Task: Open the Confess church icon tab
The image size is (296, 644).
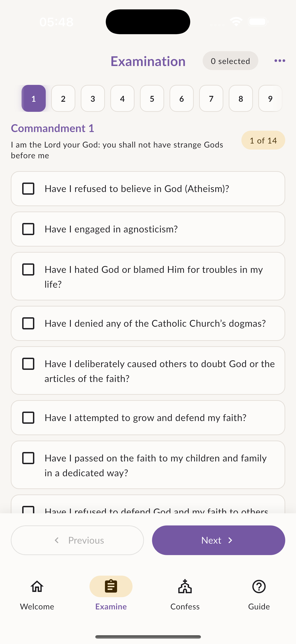Action: point(185,587)
